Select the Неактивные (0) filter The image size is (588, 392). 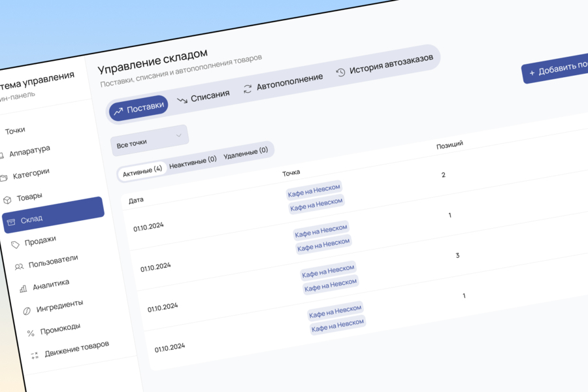coord(193,163)
